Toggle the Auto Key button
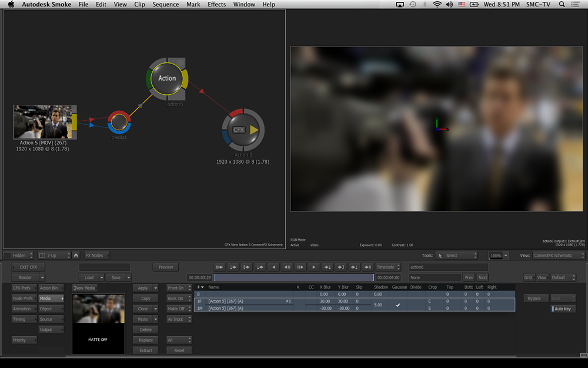 [563, 309]
